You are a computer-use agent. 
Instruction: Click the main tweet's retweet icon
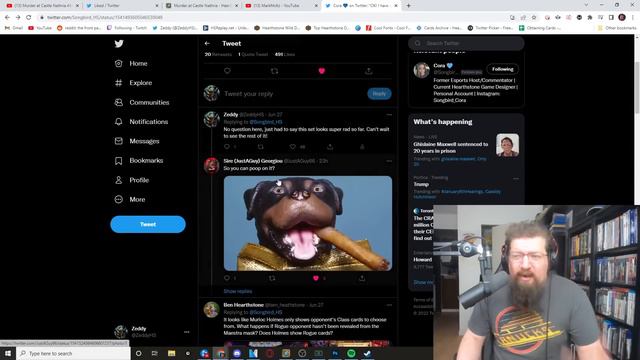274,71
